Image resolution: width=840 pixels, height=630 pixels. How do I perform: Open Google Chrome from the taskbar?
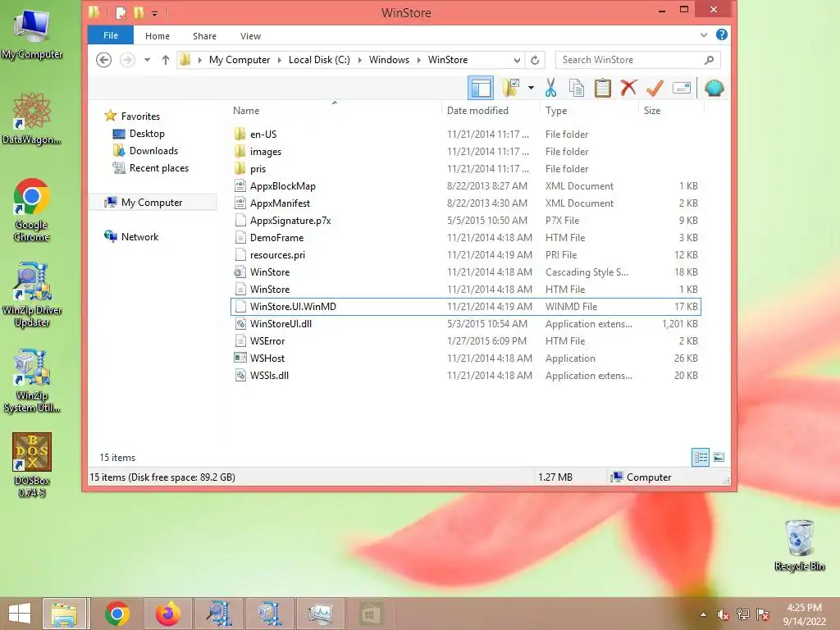(x=116, y=614)
